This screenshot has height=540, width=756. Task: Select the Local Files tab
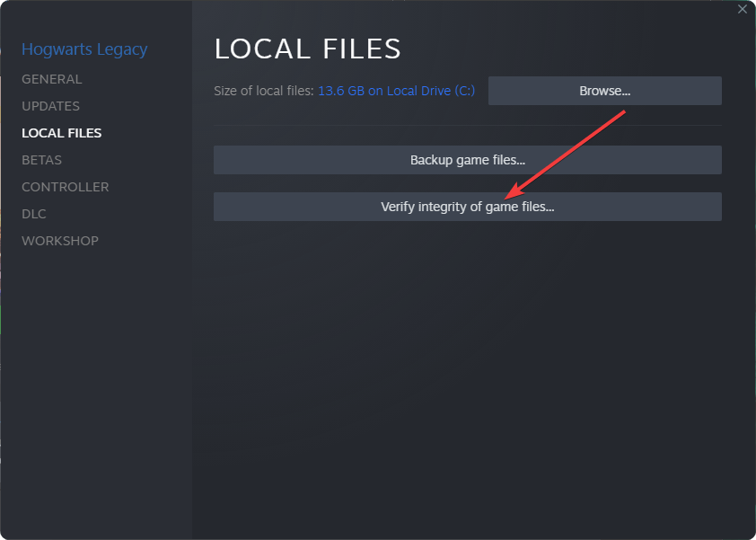point(61,133)
